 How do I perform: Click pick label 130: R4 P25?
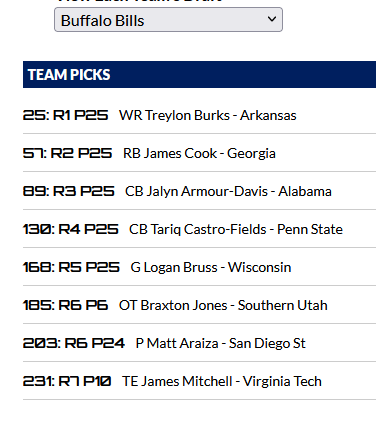[x=71, y=229]
